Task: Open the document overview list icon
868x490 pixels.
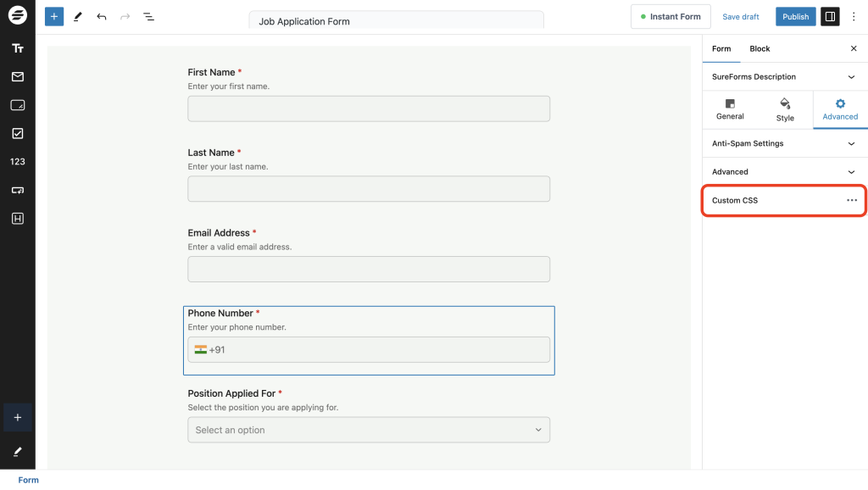Action: coord(148,16)
